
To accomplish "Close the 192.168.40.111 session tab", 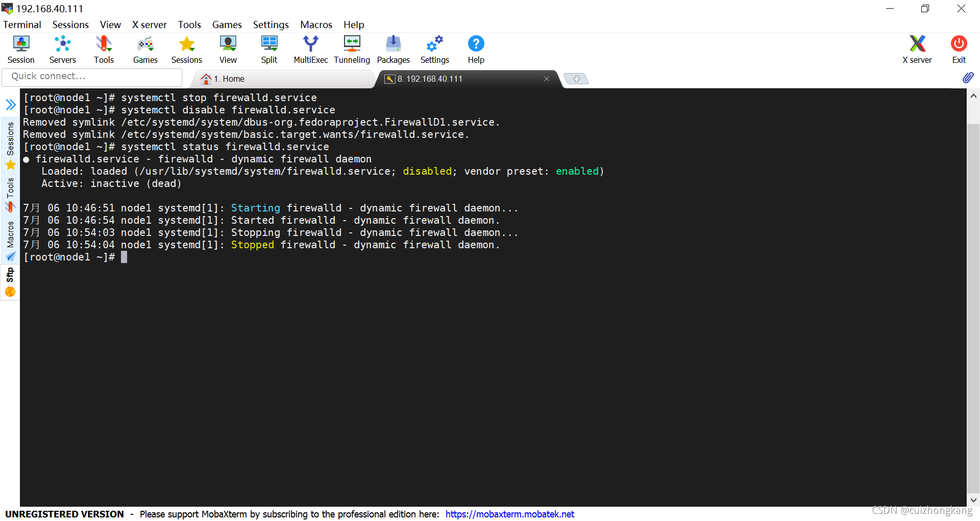I will 546,79.
